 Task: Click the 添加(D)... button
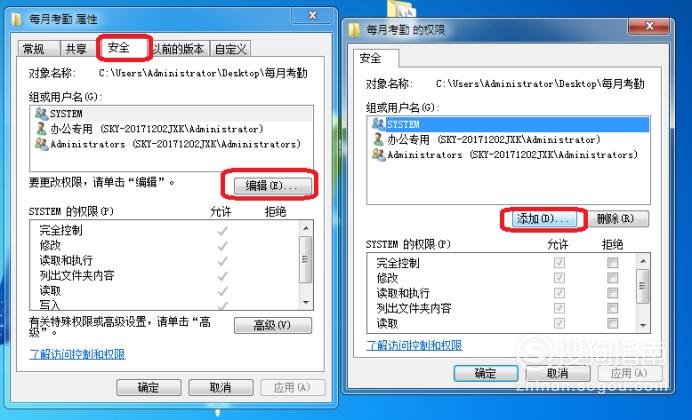[544, 219]
